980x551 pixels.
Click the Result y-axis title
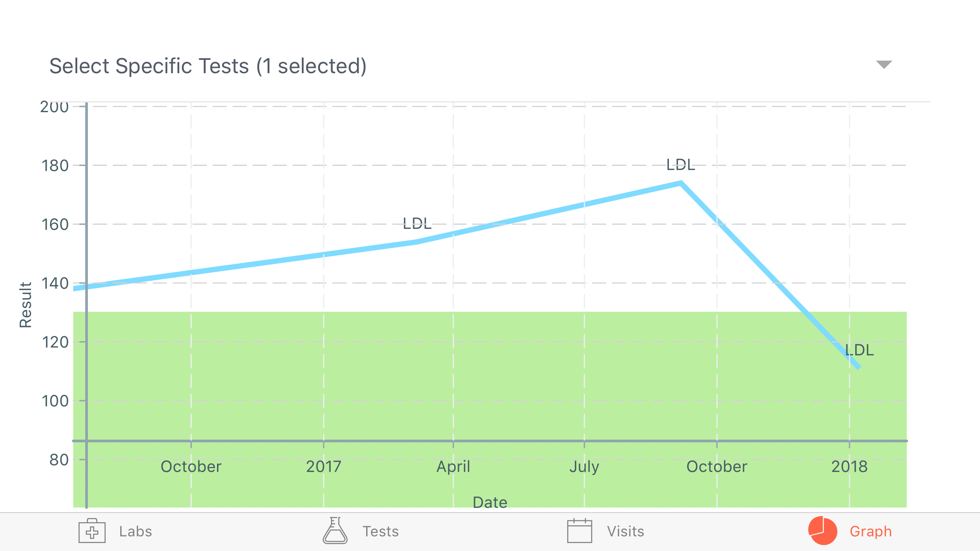point(26,305)
